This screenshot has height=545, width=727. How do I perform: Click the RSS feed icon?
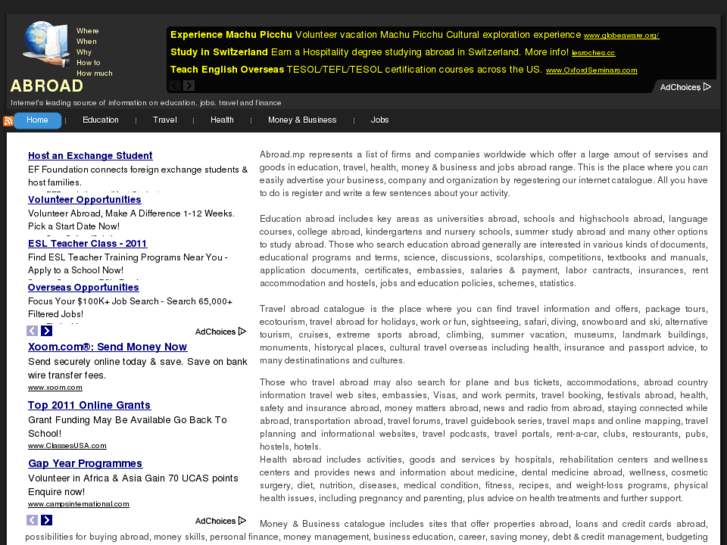coord(8,121)
